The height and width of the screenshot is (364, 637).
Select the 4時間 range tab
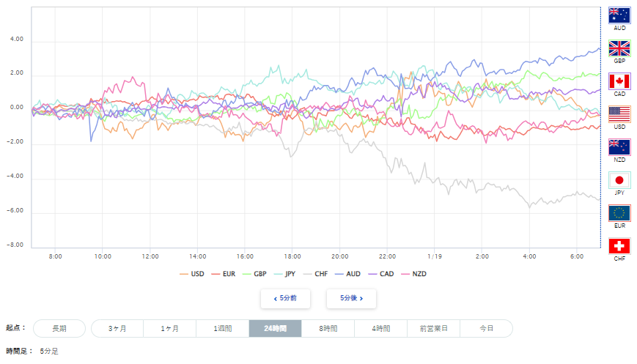tap(380, 328)
